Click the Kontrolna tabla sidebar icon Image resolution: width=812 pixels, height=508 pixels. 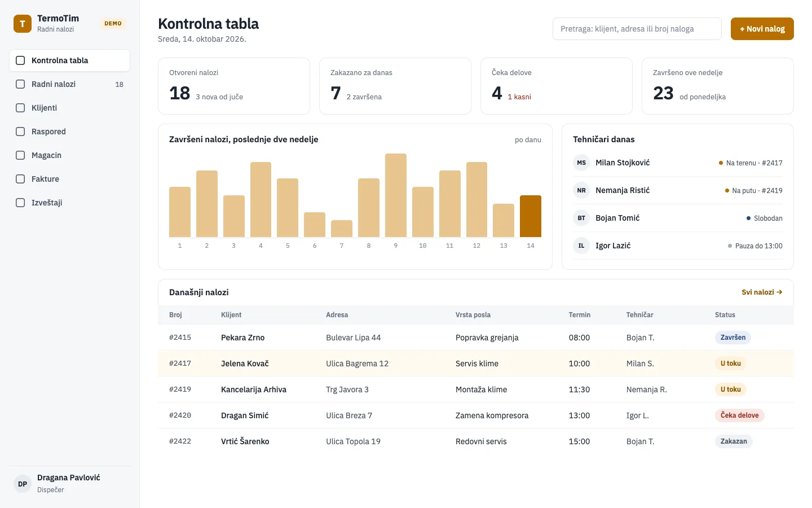[x=20, y=60]
